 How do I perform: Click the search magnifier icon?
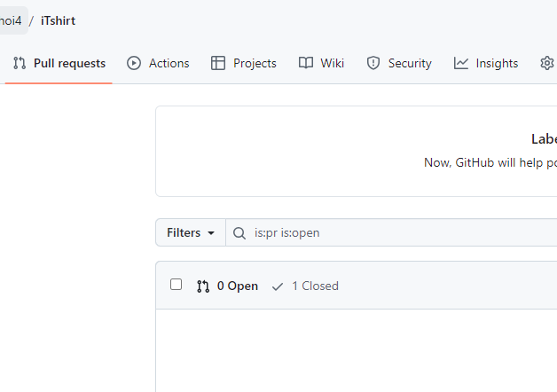point(239,233)
